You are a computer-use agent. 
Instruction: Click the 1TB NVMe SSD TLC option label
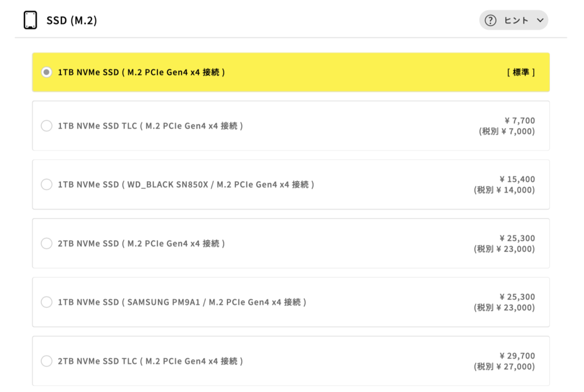151,126
